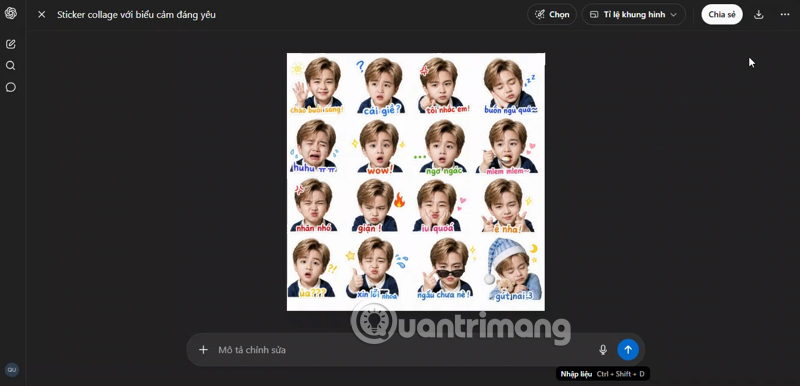
Task: Open the sidebar chat bubble icon
Action: coord(11,87)
